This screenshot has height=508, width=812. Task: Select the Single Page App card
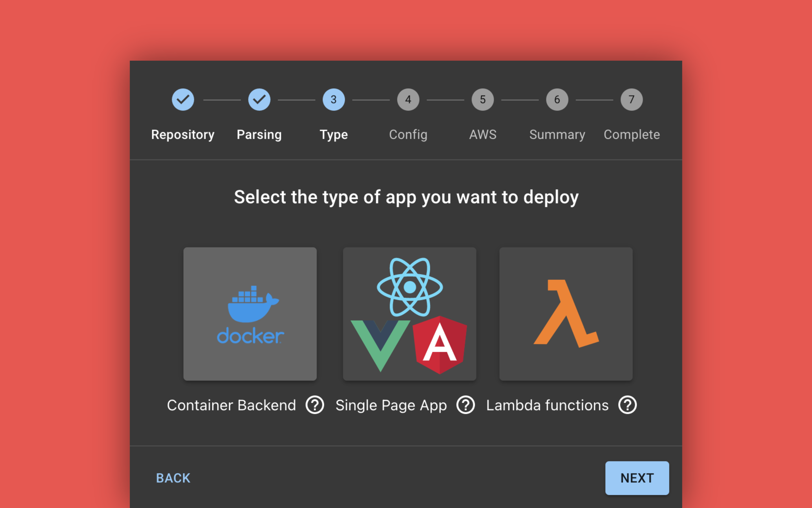[x=409, y=314]
